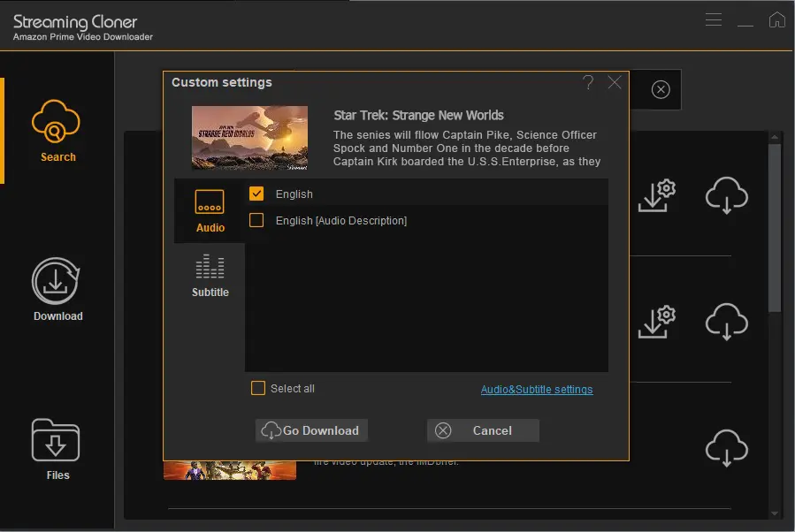The width and height of the screenshot is (795, 532).
Task: Download the second result via cloud icon
Action: [727, 322]
